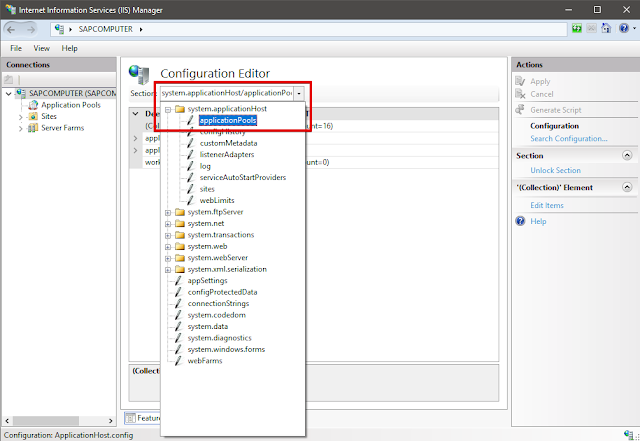
Task: Click Unlock Section link
Action: pyautogui.click(x=555, y=170)
